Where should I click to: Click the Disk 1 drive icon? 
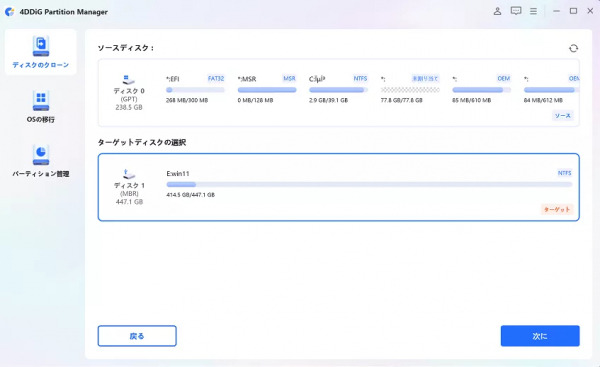[129, 174]
